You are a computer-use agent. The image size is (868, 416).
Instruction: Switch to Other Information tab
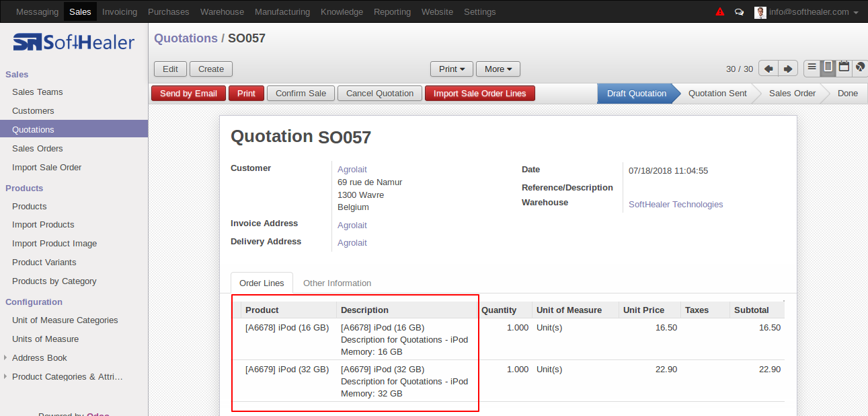pyautogui.click(x=337, y=283)
